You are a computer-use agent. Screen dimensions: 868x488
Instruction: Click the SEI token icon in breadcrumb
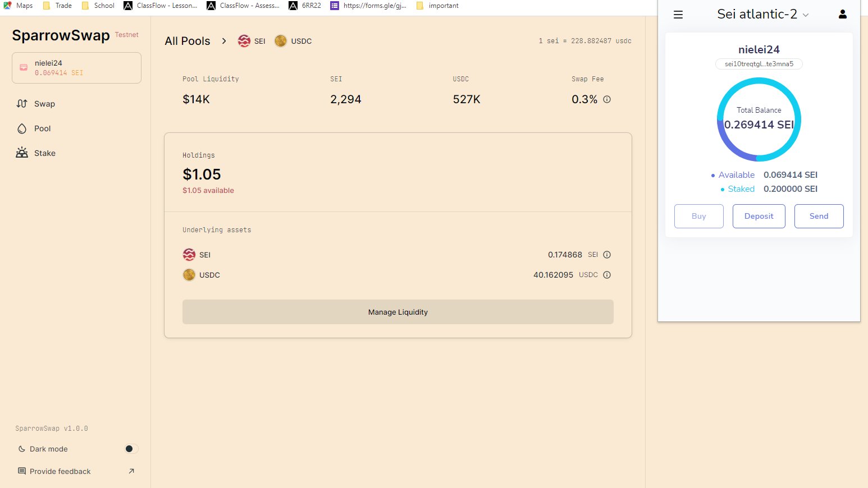pos(244,41)
